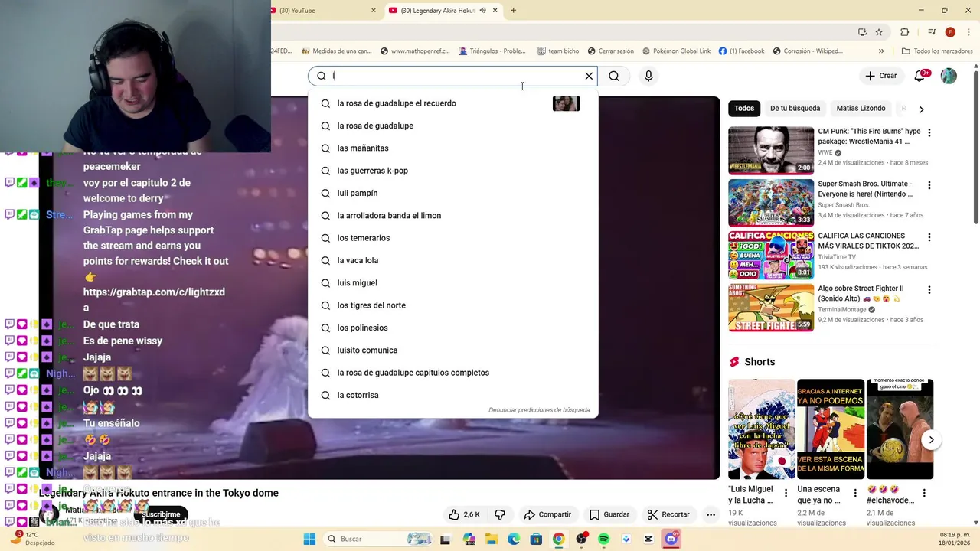
Task: Open the Windows Start menu
Action: pos(309,539)
